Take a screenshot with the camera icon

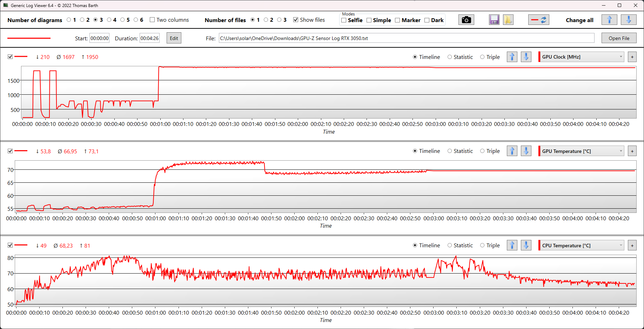(x=466, y=20)
